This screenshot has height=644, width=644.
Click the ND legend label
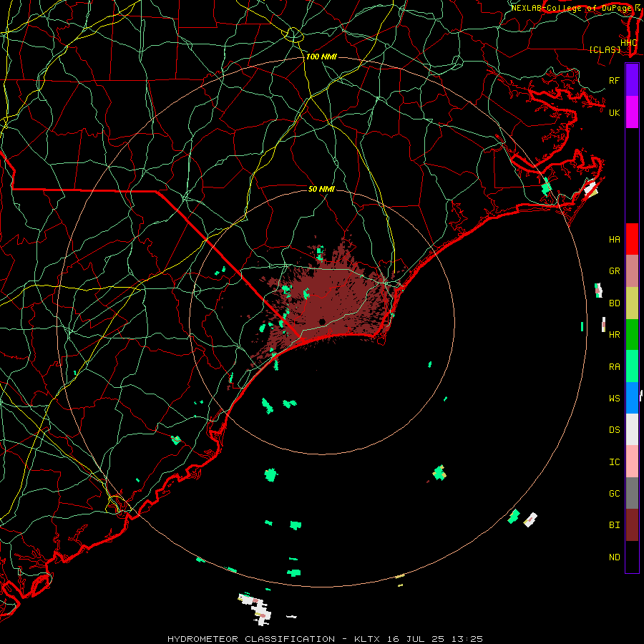614,557
